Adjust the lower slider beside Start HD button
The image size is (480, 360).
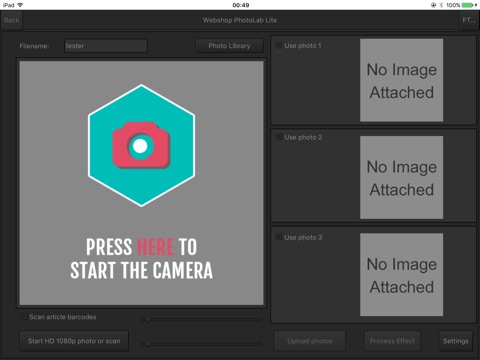[202, 344]
